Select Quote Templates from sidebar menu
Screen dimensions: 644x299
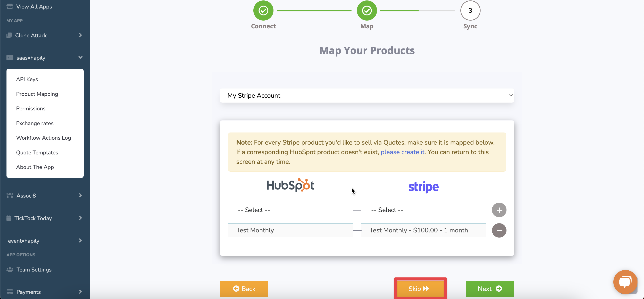(x=37, y=152)
